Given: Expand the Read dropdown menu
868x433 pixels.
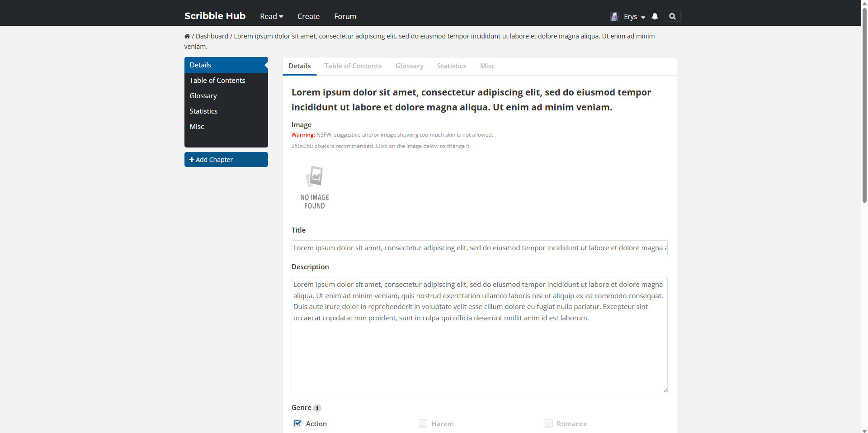Looking at the screenshot, I should 271,16.
